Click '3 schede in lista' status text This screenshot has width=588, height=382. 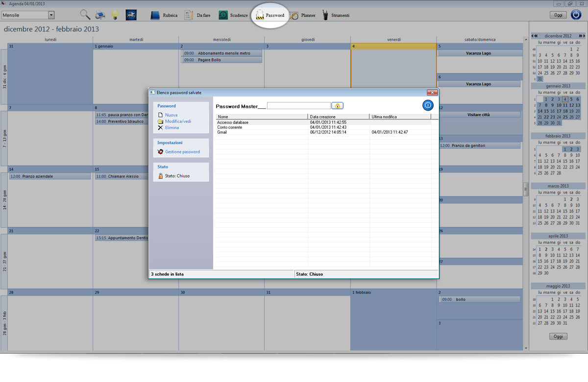click(167, 274)
